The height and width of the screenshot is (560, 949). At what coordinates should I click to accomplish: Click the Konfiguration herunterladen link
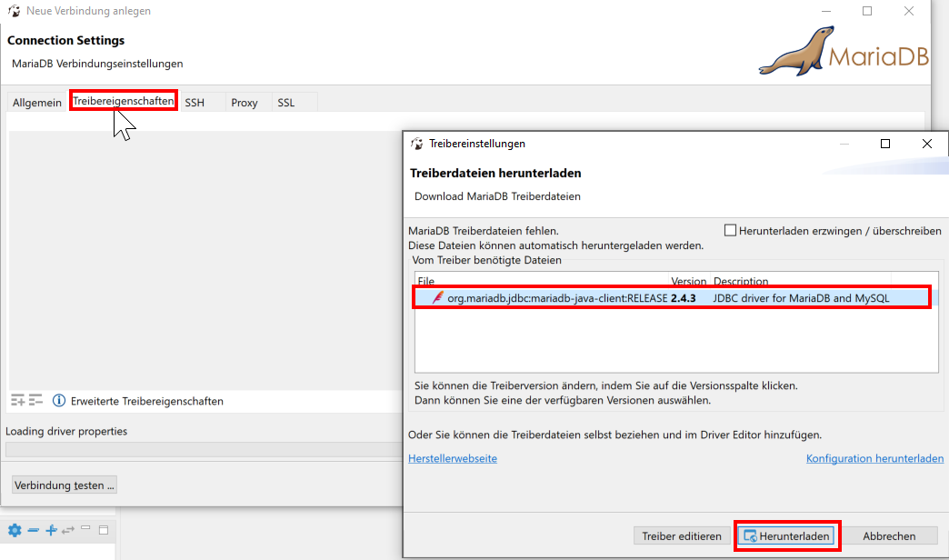874,458
